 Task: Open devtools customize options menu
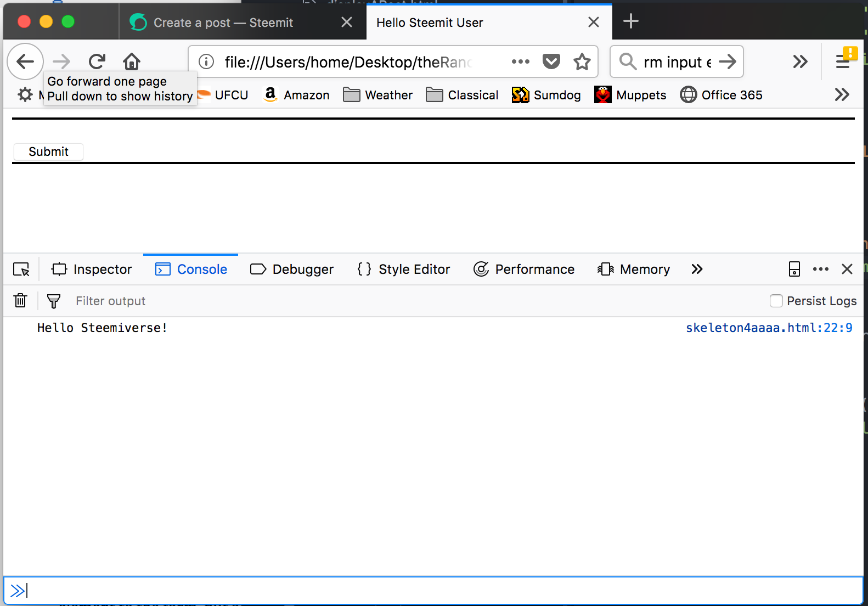821,269
